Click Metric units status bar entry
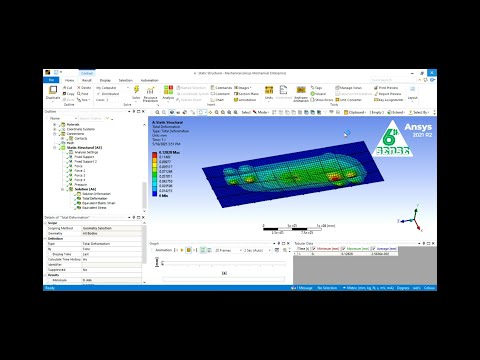480x360 pixels. click(x=368, y=288)
